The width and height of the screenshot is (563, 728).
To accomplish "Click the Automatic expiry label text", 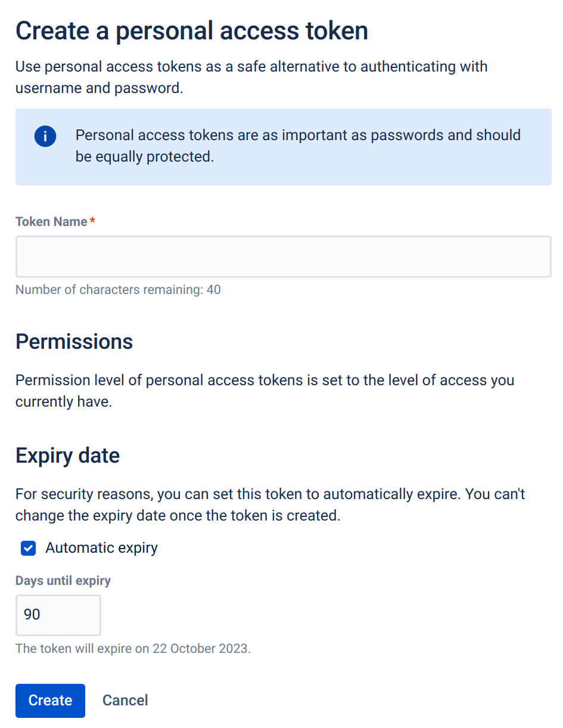I will point(101,549).
